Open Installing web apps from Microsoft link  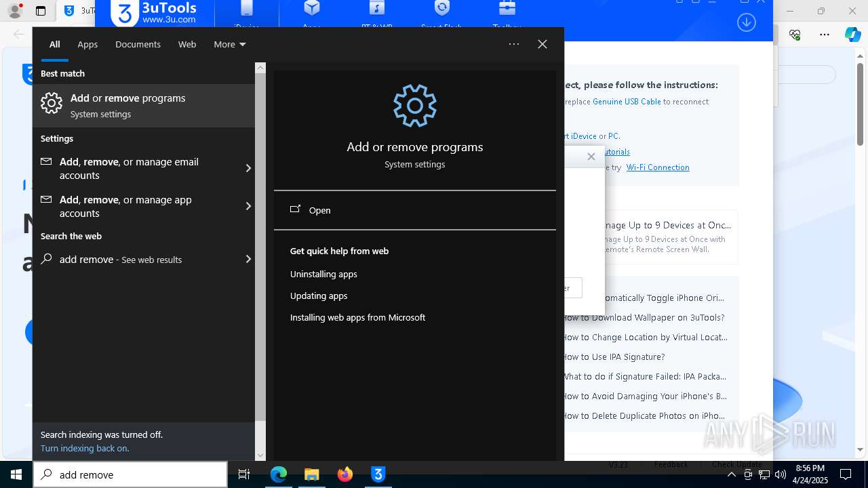(x=357, y=317)
